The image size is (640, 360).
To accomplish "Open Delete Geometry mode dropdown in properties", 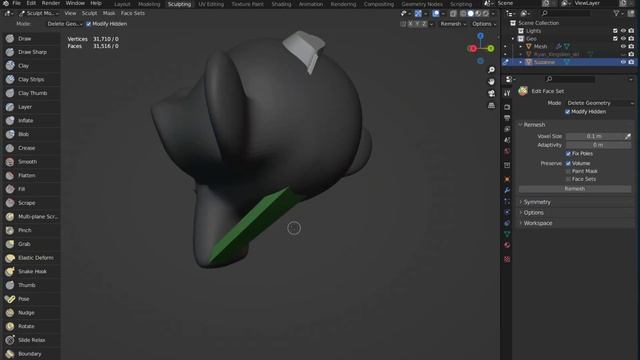I will coord(600,103).
